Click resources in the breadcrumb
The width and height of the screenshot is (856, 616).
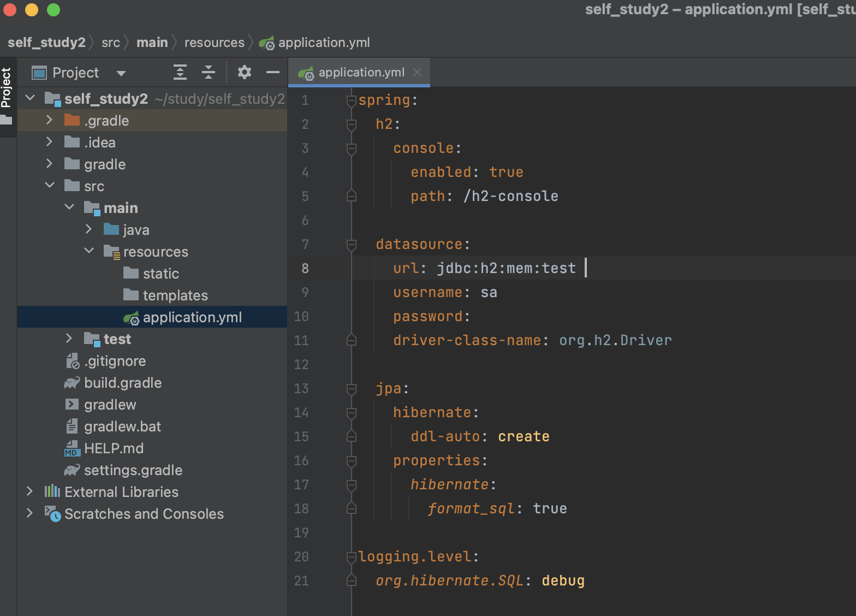pos(215,42)
